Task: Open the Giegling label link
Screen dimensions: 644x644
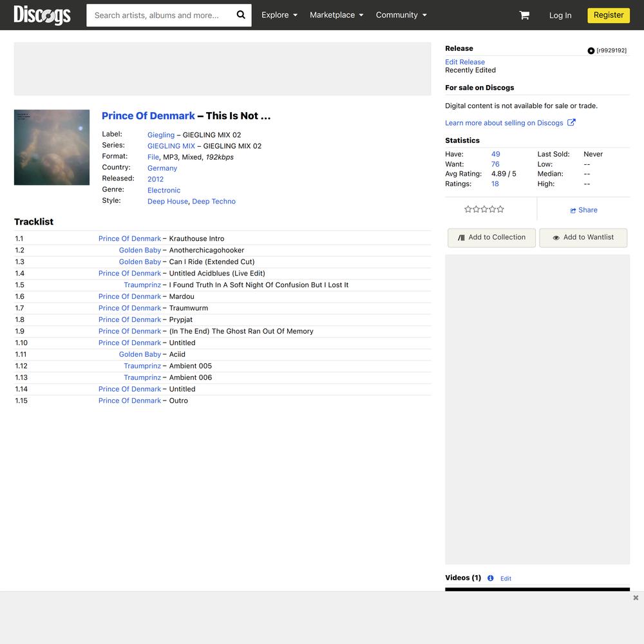Action: (x=161, y=135)
